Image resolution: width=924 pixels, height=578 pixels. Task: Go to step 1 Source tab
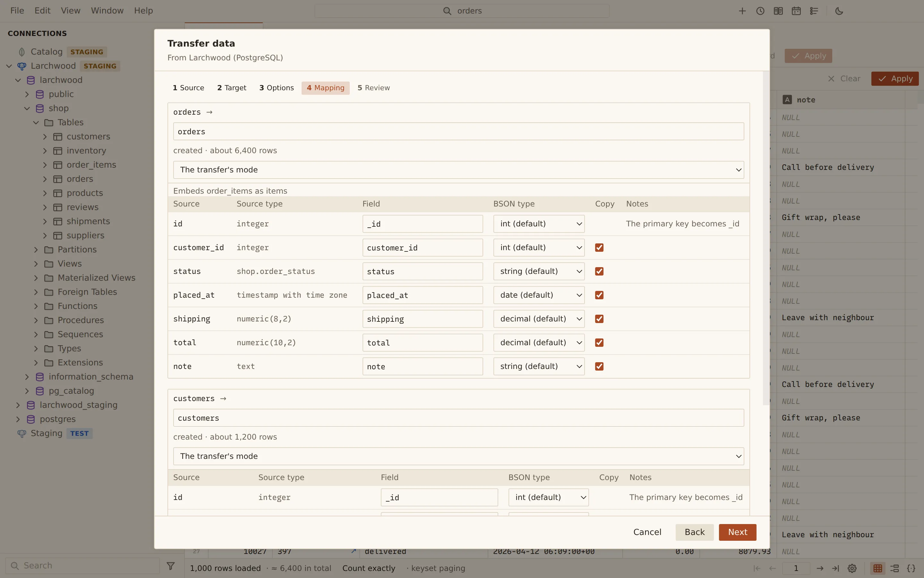[x=188, y=88]
